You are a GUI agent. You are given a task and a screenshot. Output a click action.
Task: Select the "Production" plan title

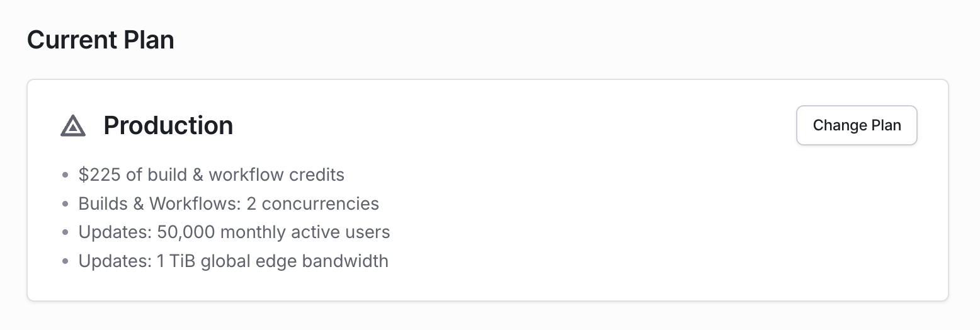168,126
